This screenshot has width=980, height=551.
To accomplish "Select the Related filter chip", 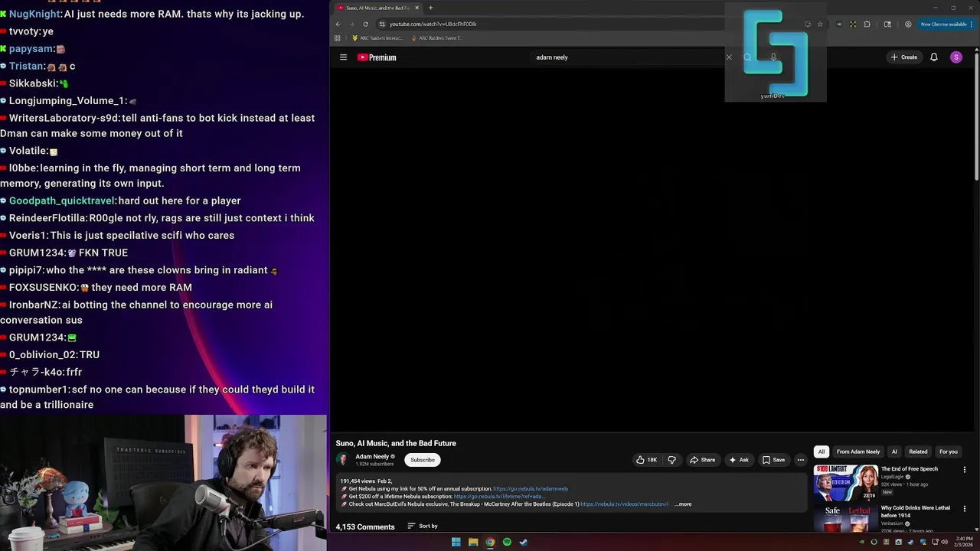I will click(918, 452).
